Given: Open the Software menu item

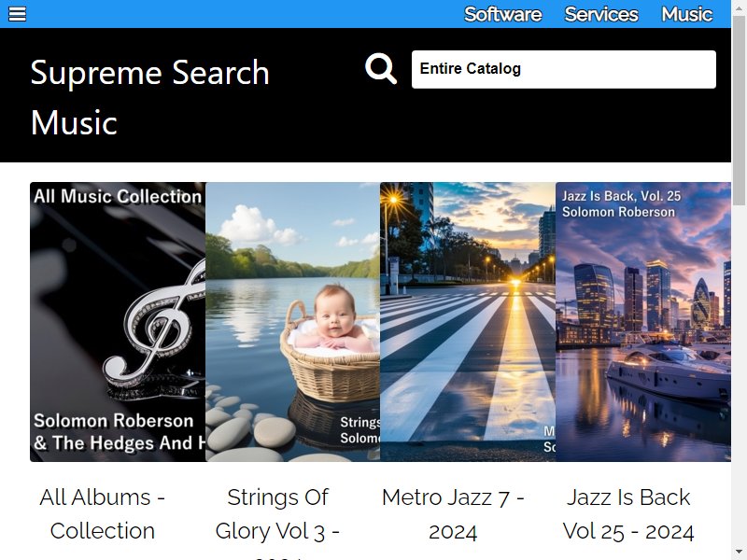Looking at the screenshot, I should pyautogui.click(x=503, y=14).
